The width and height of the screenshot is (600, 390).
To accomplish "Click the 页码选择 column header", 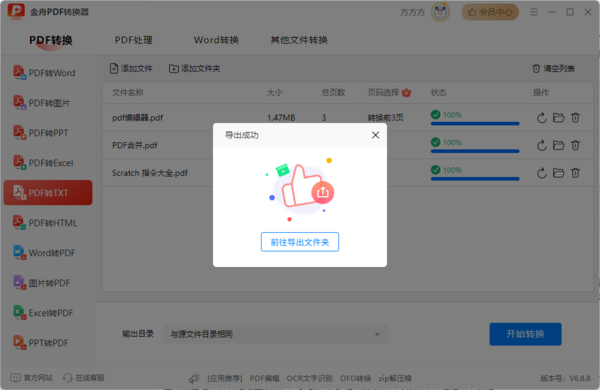I will 389,92.
